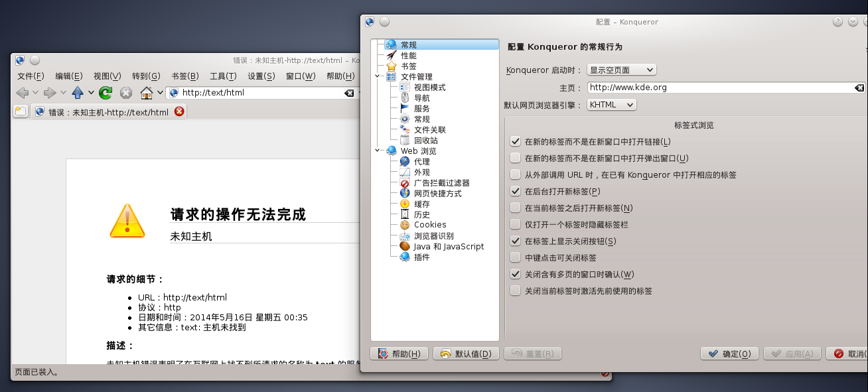Image resolution: width=868 pixels, height=392 pixels.
Task: Open the Home button dropdown arrow
Action: [x=160, y=93]
